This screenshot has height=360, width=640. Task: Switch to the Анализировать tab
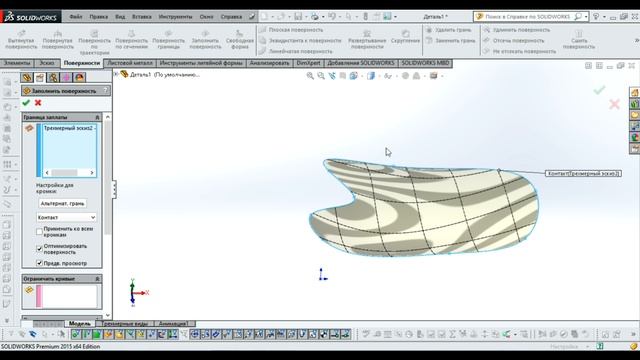pyautogui.click(x=269, y=63)
